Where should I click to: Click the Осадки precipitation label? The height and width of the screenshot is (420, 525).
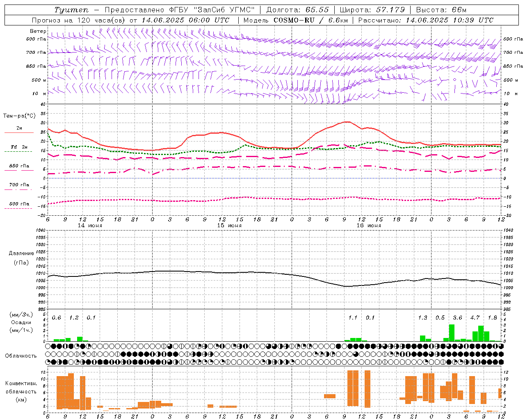[21, 322]
